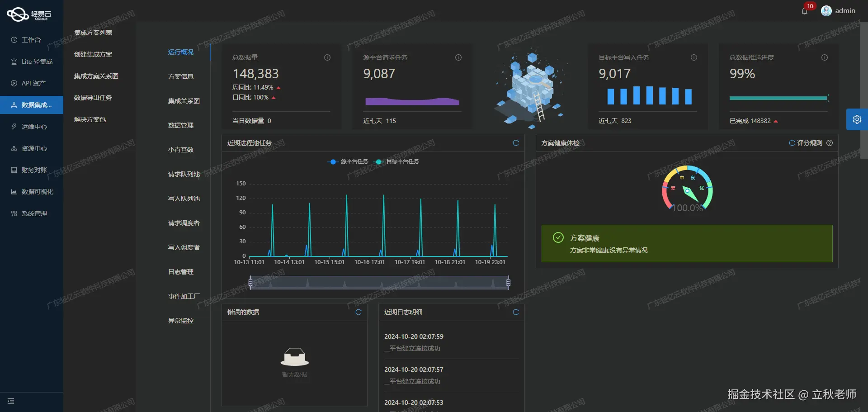This screenshot has height=412, width=868.
Task: Open 财务对账 sidebar menu
Action: [x=32, y=170]
